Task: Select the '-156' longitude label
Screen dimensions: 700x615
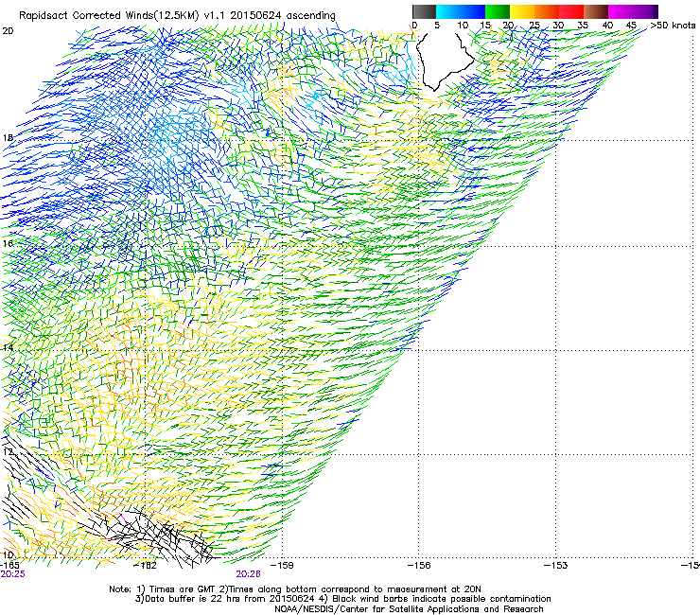Action: (x=419, y=566)
